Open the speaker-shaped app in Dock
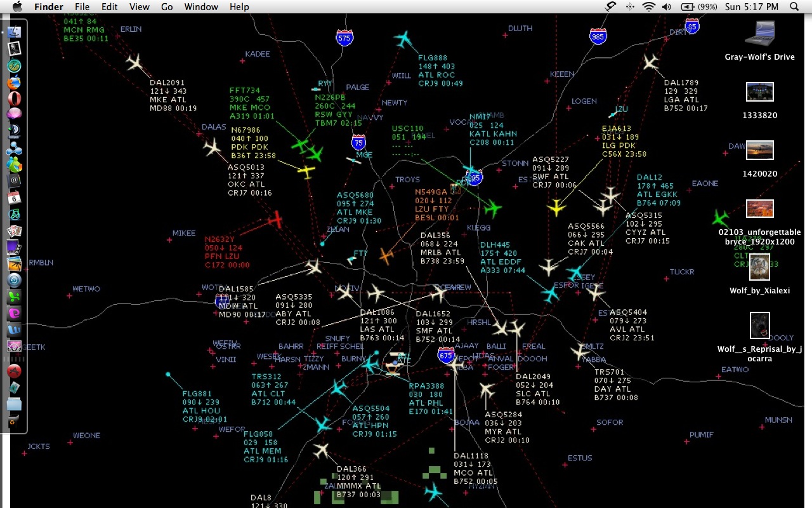 click(x=14, y=131)
